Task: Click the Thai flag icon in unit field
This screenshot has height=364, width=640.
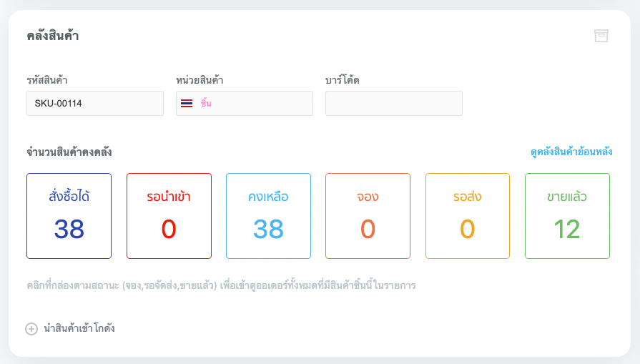Action: (x=187, y=104)
